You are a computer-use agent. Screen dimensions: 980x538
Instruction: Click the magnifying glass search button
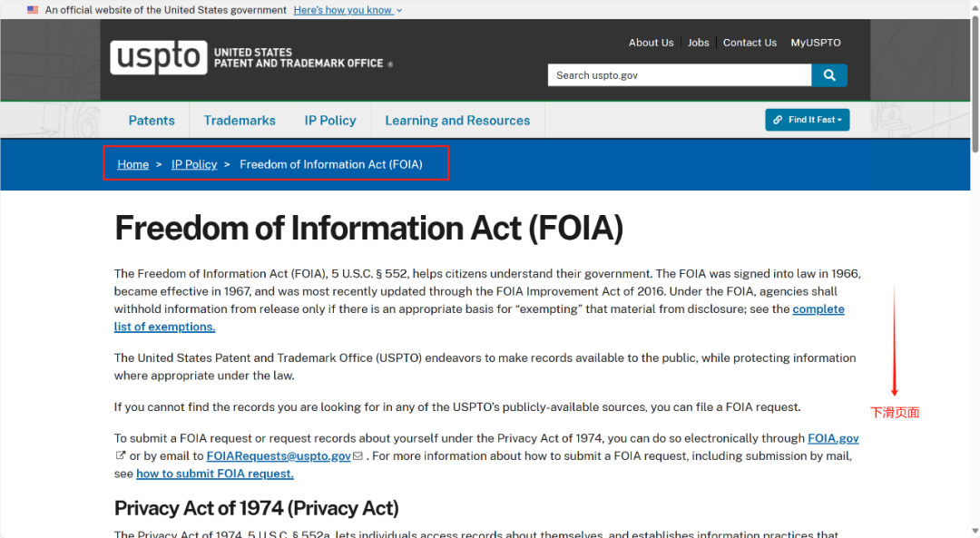click(829, 75)
